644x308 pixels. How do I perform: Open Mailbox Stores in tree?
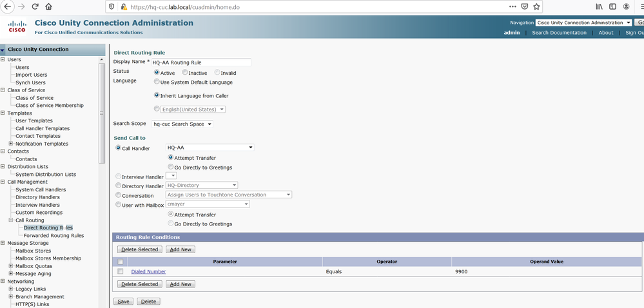(34, 251)
